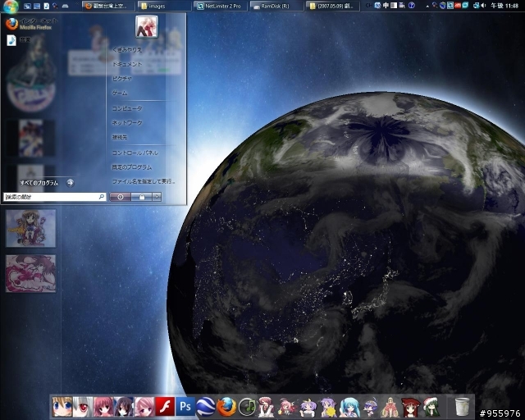Launch Photoshop from the bottom dock
525x420 pixels.
186,406
